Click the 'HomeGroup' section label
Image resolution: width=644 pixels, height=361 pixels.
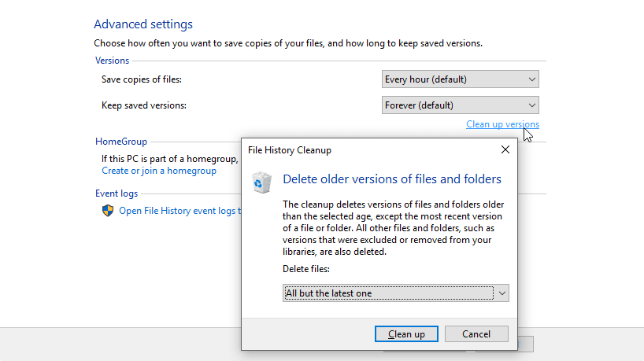121,142
